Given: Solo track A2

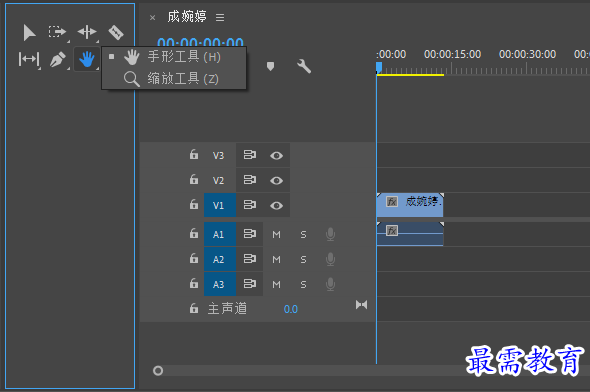Looking at the screenshot, I should (303, 260).
